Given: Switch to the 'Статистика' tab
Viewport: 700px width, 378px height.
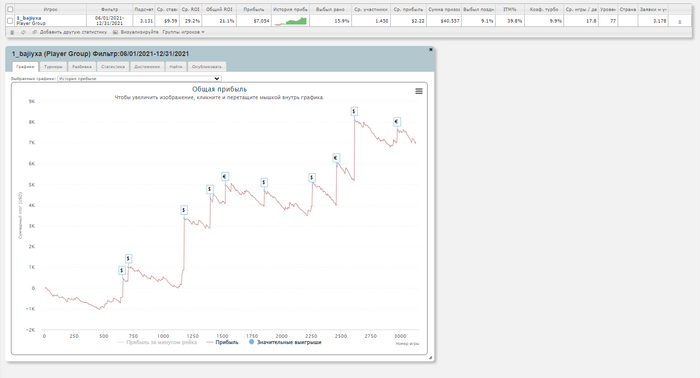Looking at the screenshot, I should click(x=112, y=66).
